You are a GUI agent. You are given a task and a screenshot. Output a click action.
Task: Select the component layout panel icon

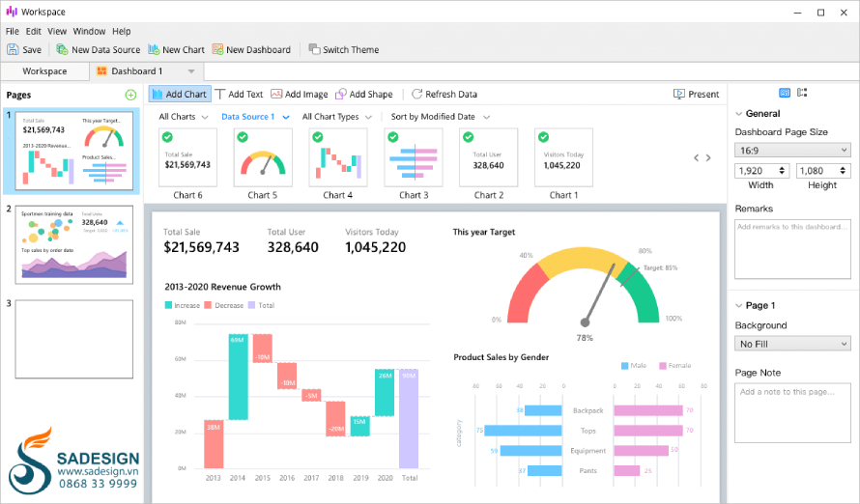802,93
